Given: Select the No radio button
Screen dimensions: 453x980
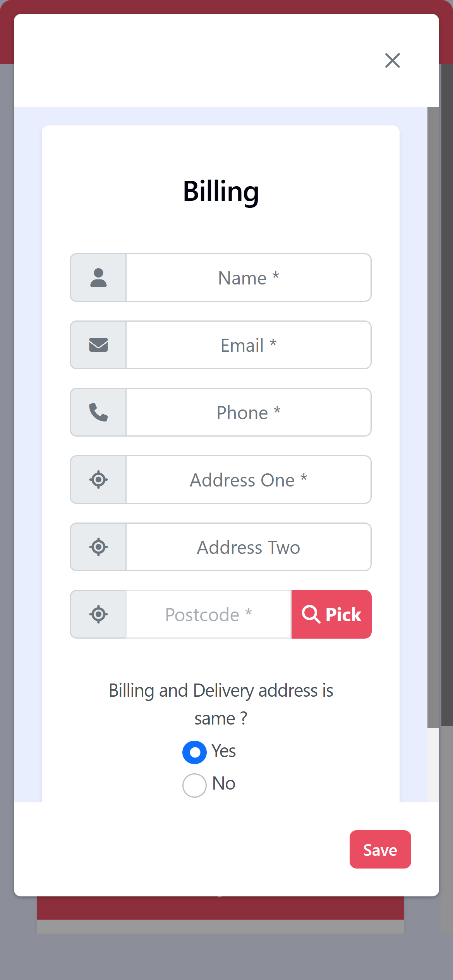Looking at the screenshot, I should pyautogui.click(x=194, y=785).
